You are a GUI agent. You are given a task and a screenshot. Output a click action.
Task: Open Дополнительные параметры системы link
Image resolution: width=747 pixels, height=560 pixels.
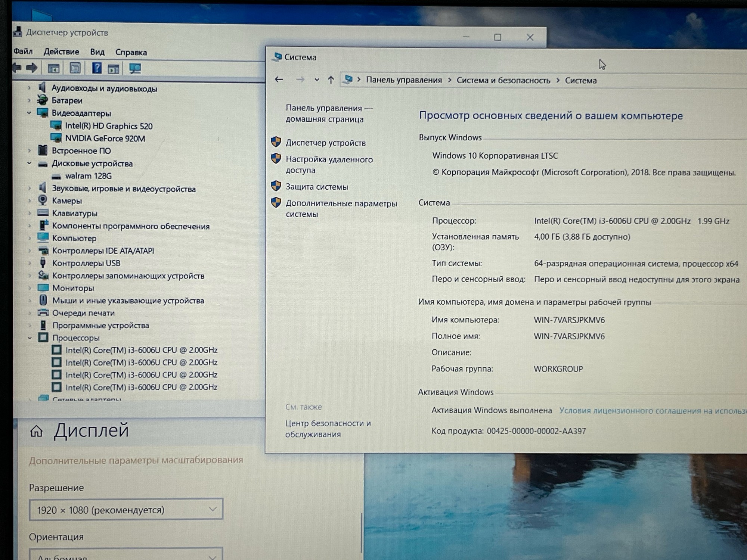coord(341,209)
